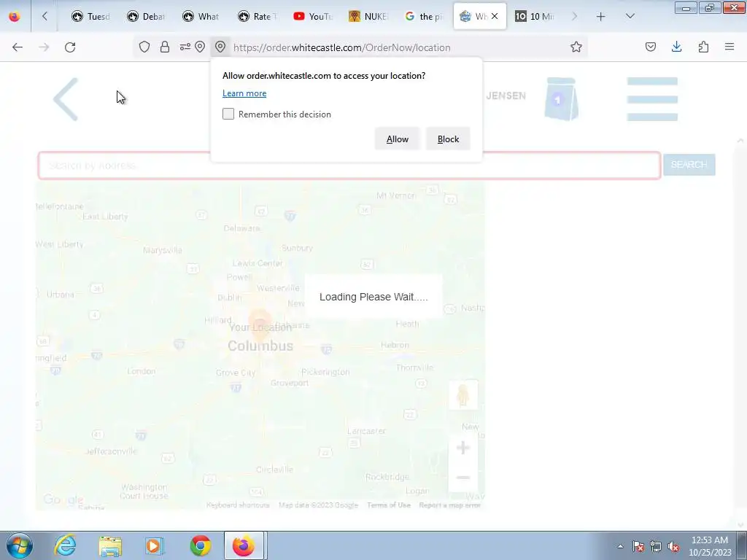
Task: Open the shopping bag cart icon
Action: [x=561, y=99]
